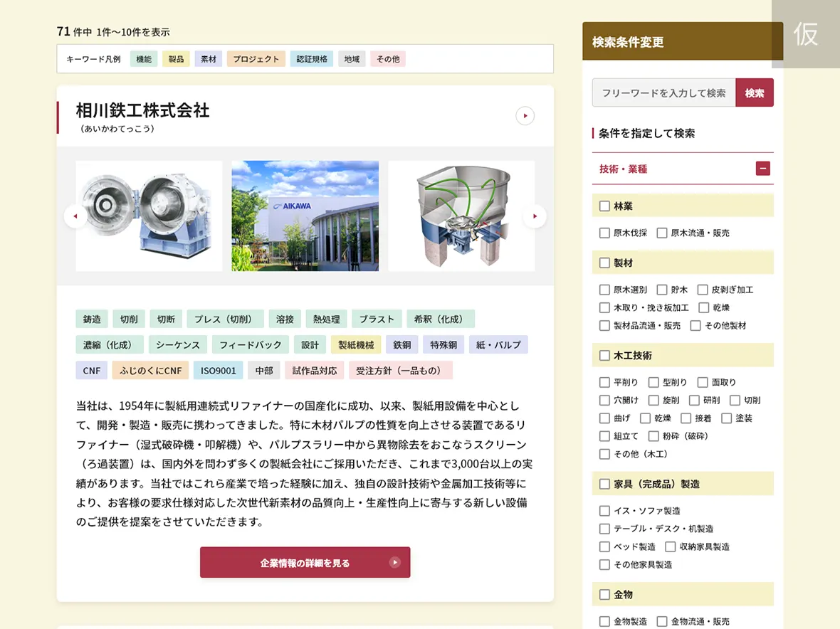This screenshot has height=629, width=840.
Task: Click the 企業情報の詳細を見る link
Action: point(305,562)
